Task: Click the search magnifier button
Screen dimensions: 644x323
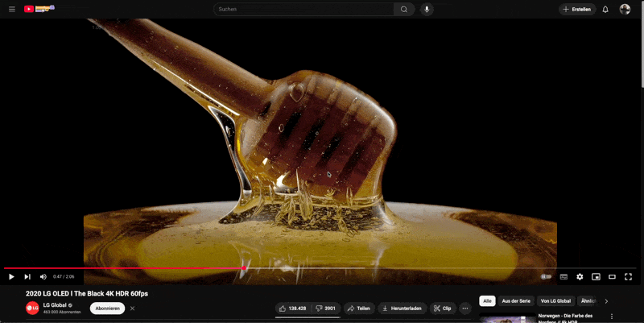Action: coord(404,9)
